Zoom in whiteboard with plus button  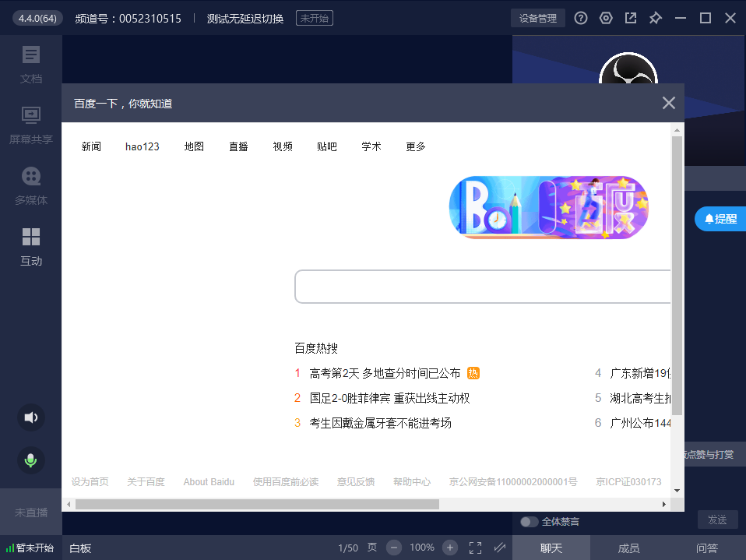pyautogui.click(x=450, y=548)
